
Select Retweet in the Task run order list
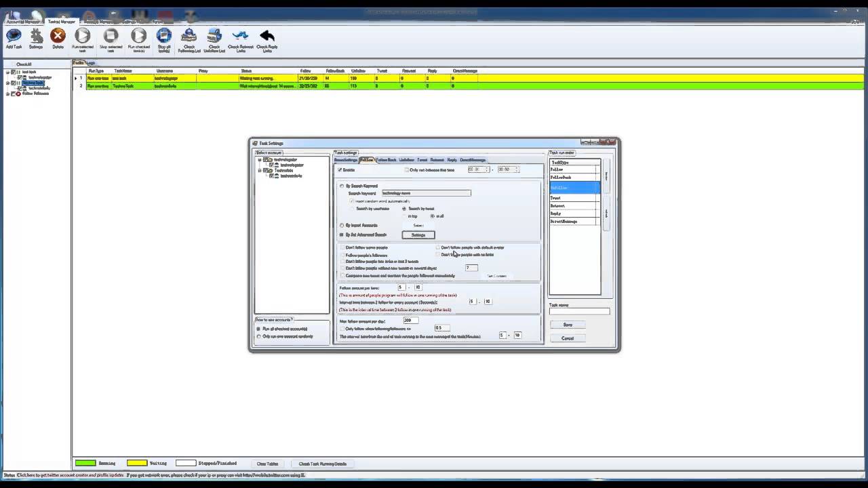(x=574, y=205)
